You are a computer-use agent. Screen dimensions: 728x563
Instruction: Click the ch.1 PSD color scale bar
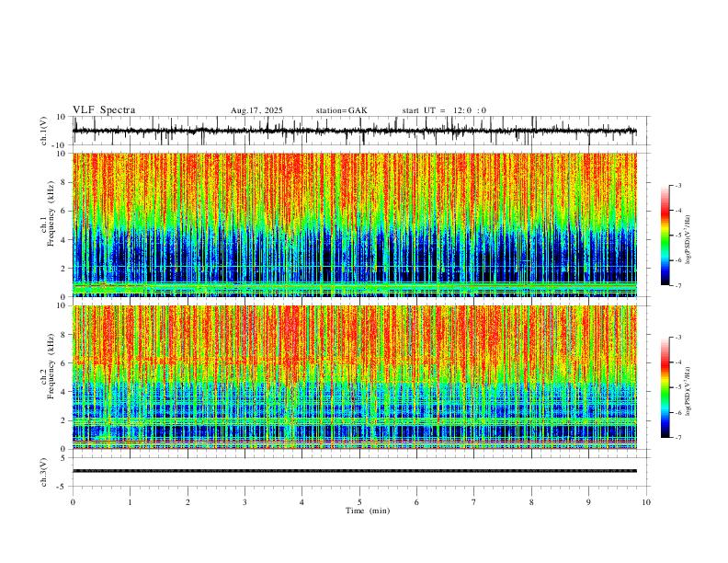[x=665, y=236]
